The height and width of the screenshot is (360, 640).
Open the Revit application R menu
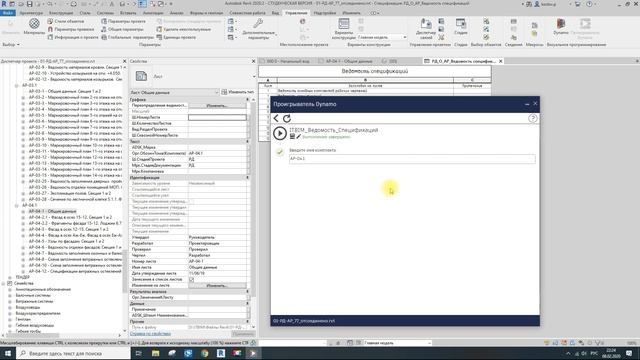[x=4, y=4]
